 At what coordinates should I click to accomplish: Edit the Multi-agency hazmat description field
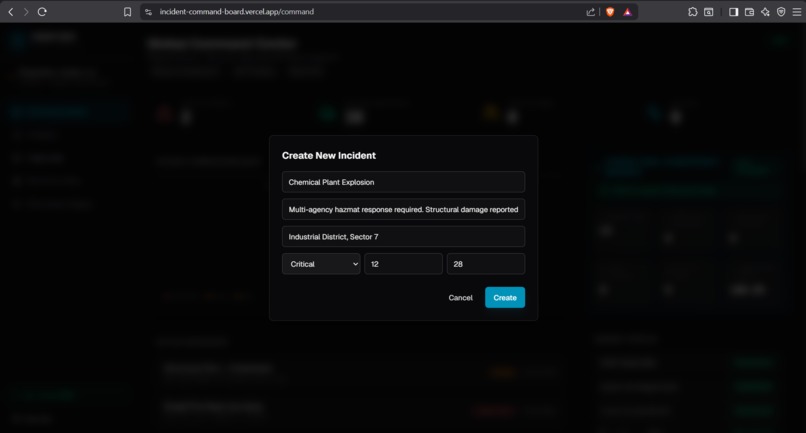404,209
